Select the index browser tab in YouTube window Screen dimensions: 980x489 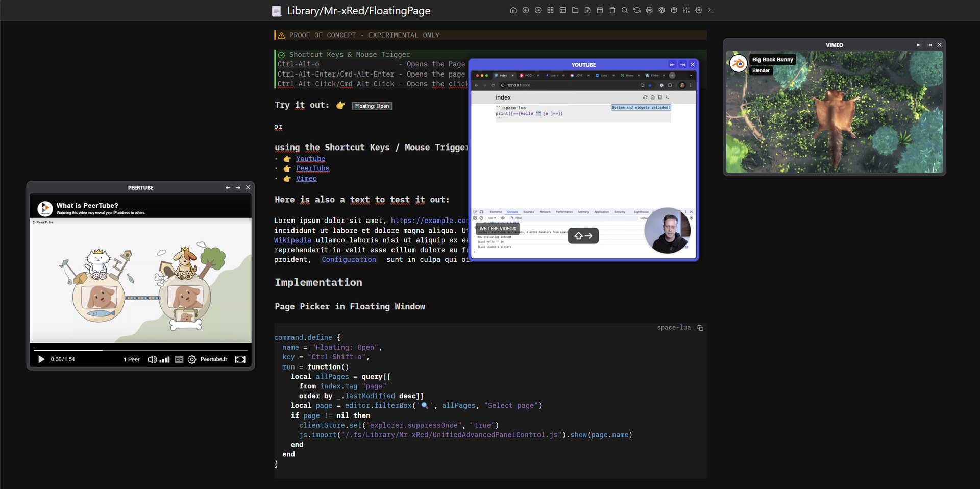503,75
